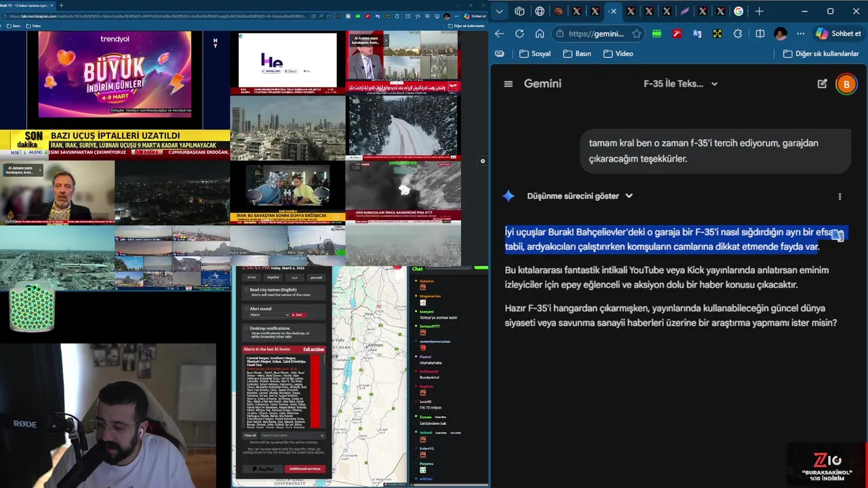Viewport: 868px width, 488px height.
Task: Select the trendyol Büyük İndirim Günleri video tile
Action: (x=115, y=75)
